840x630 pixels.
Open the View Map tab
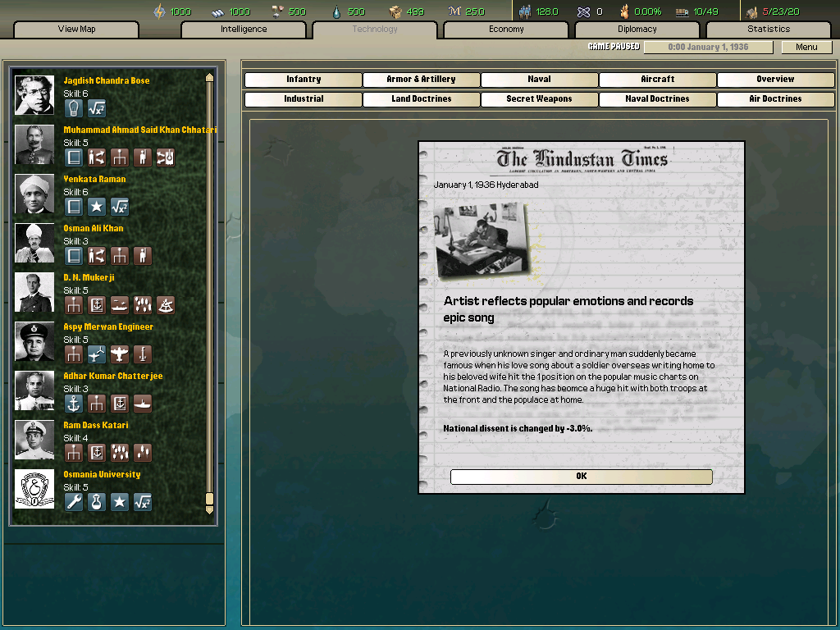(x=76, y=30)
